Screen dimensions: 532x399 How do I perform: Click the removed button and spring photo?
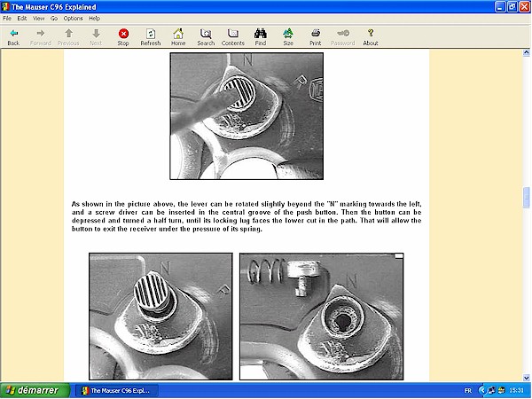[x=322, y=317]
